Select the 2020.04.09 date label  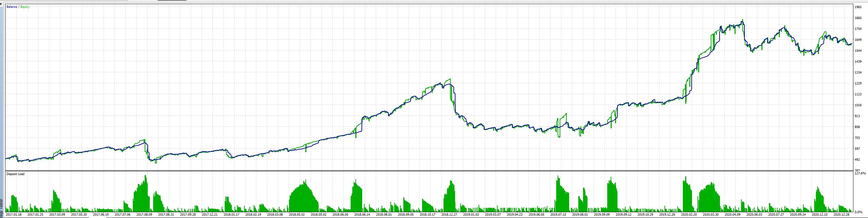[733, 215]
